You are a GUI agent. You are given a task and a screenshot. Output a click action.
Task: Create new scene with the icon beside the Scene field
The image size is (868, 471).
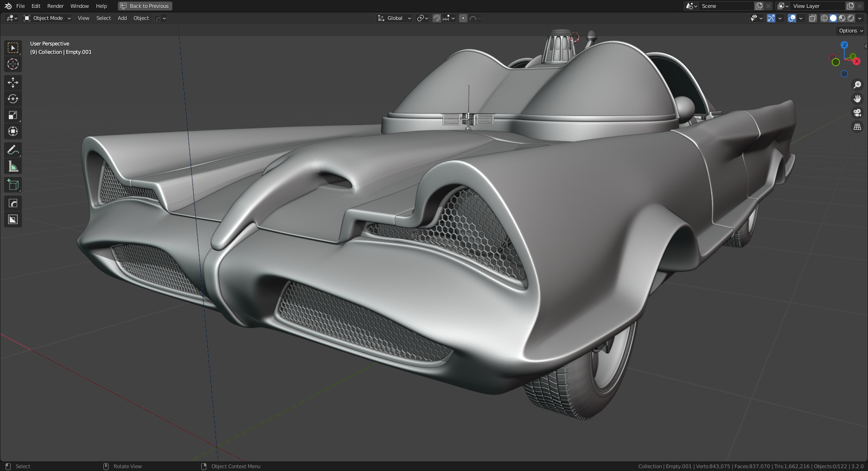[759, 6]
